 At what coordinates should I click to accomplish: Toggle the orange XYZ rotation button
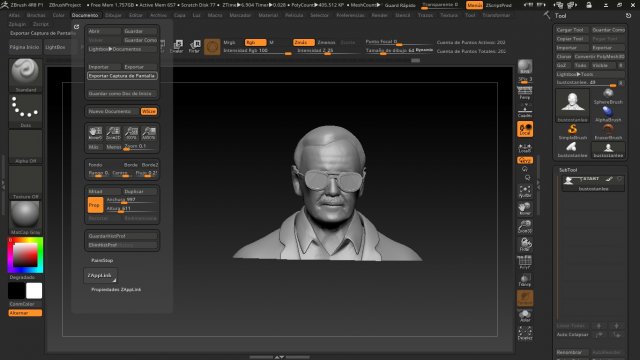(x=525, y=160)
